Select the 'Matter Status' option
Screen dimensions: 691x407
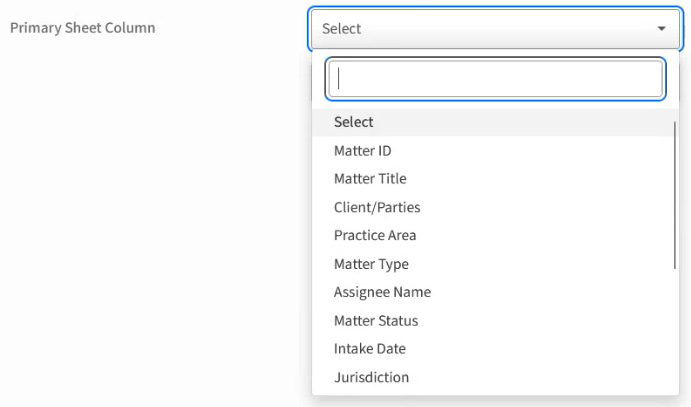[x=376, y=321]
